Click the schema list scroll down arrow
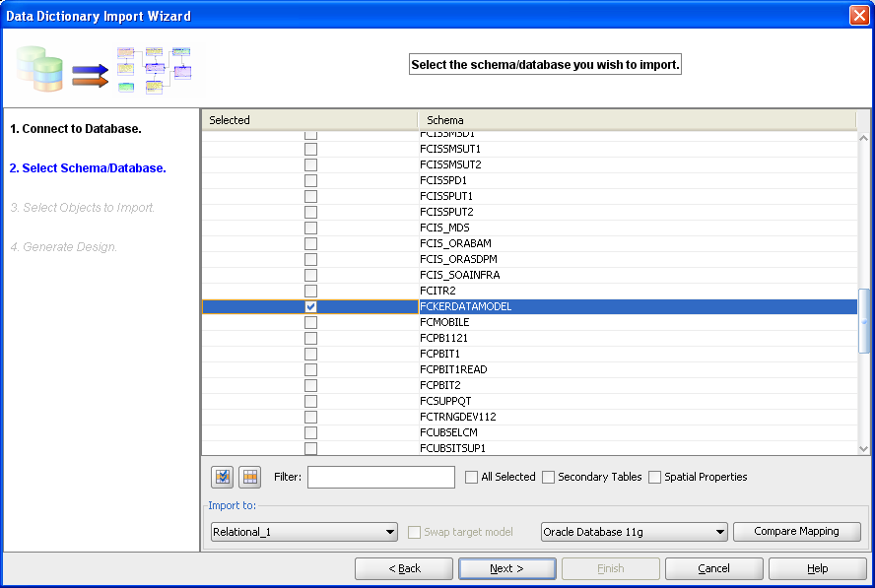Viewport: 875px width, 588px height. point(863,448)
